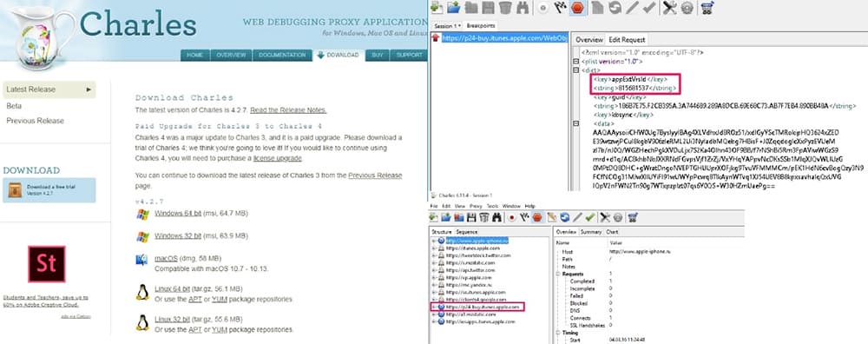Click Windows logo icon beside Windows 64 bit
This screenshot has width=868, height=344.
point(142,215)
